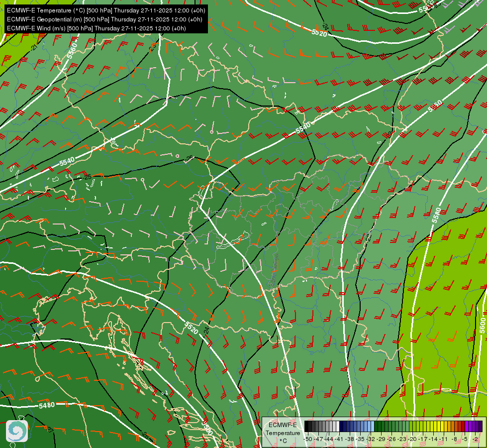The image size is (487, 448).
Task: Click the '-41' legend tick label
Action: 339,440
